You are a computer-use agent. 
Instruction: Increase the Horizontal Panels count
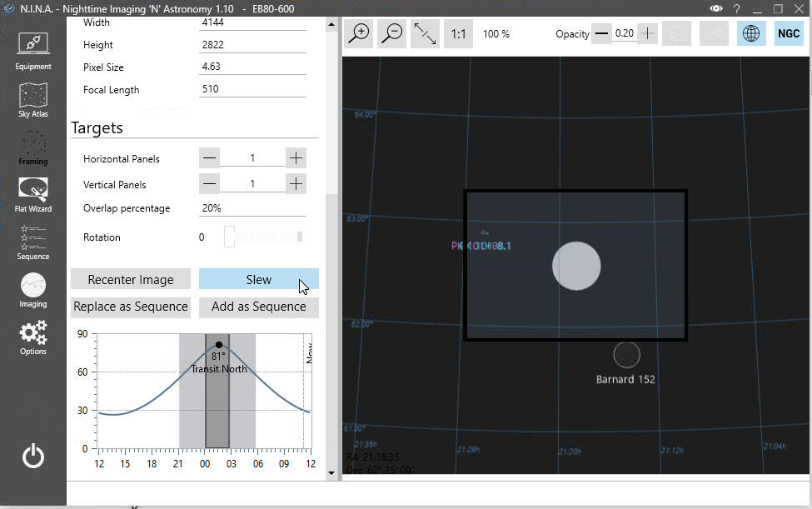(296, 158)
